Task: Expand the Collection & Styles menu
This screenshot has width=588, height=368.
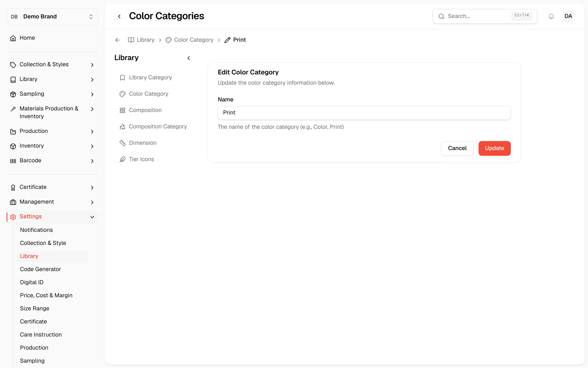Action: coord(52,64)
